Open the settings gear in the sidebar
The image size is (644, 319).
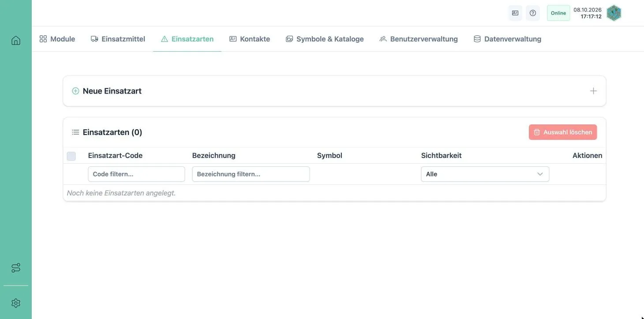16,303
